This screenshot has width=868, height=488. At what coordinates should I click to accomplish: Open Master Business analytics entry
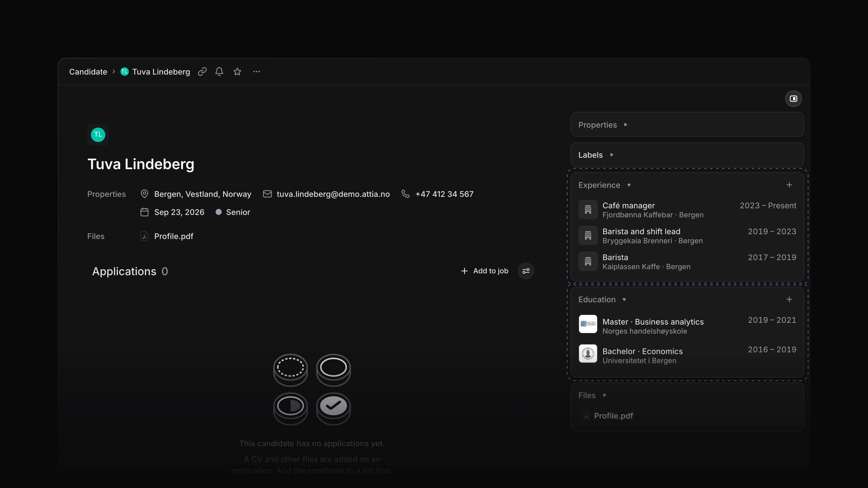coord(687,325)
